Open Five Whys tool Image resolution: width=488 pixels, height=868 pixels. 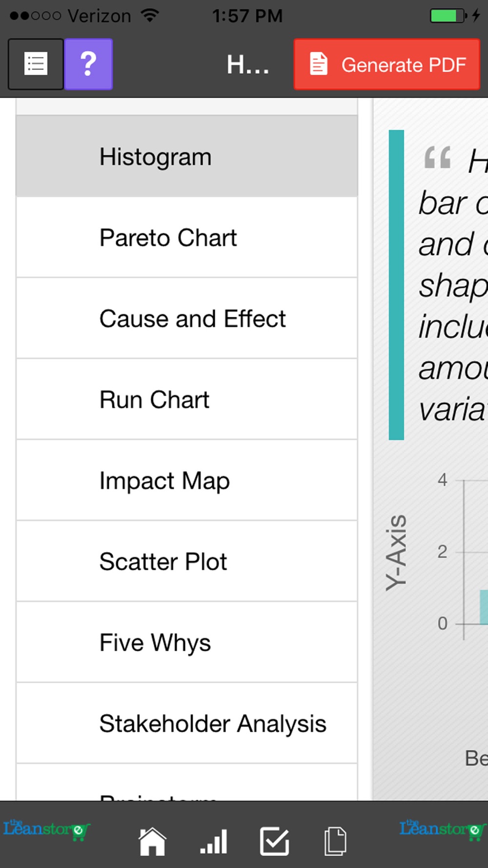[x=187, y=642]
